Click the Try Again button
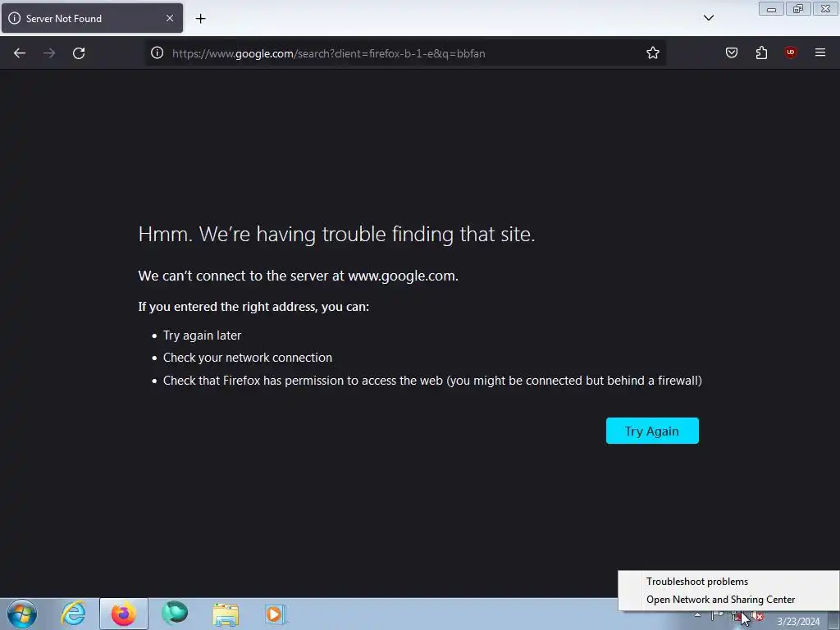This screenshot has width=840, height=630. [x=652, y=431]
